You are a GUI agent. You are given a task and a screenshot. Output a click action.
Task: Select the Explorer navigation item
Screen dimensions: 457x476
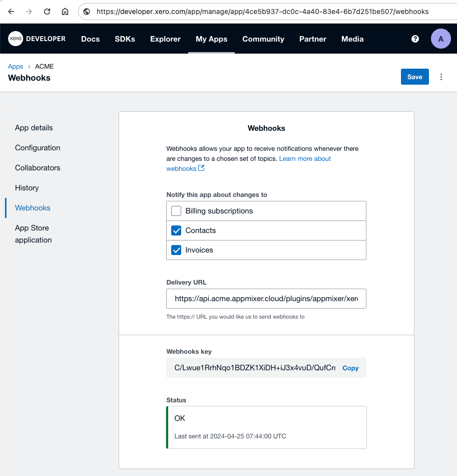coord(165,39)
